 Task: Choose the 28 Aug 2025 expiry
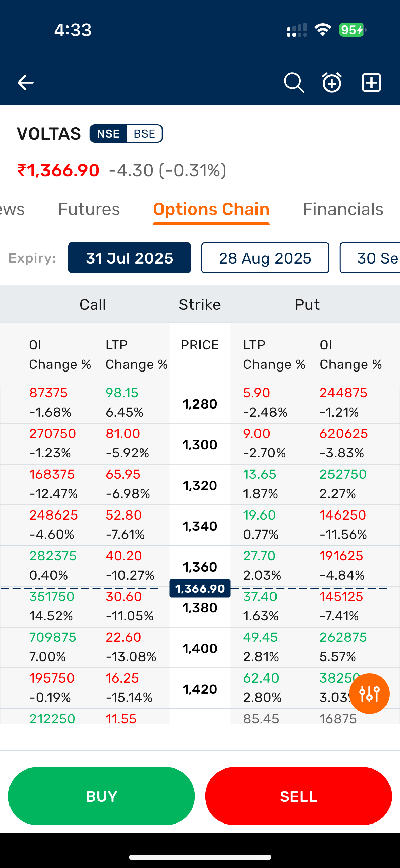coord(265,258)
